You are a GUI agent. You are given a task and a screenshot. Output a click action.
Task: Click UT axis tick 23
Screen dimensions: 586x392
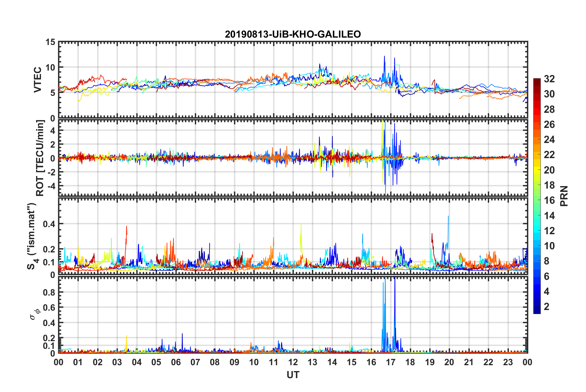[x=508, y=362]
